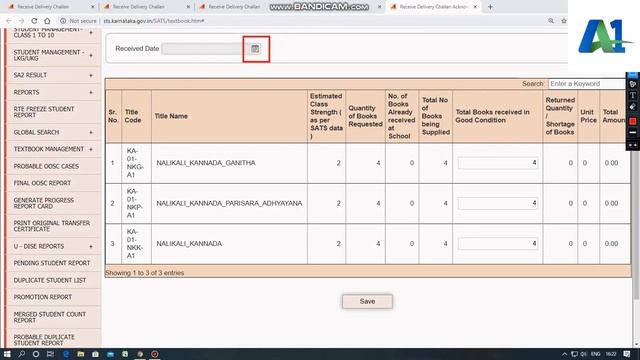640x360 pixels.
Task: Open Duplicate Student List
Action: (x=50, y=280)
